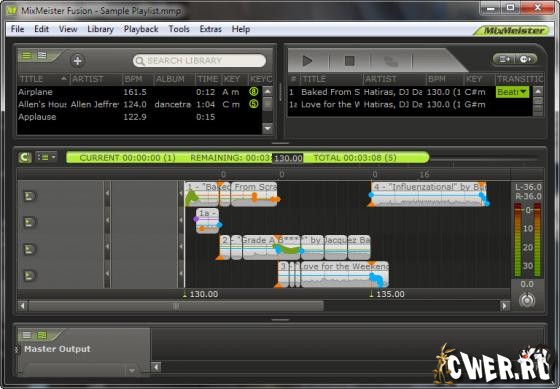Click scroll left arrow in Master Output panel
560x389 pixels.
[x=156, y=367]
